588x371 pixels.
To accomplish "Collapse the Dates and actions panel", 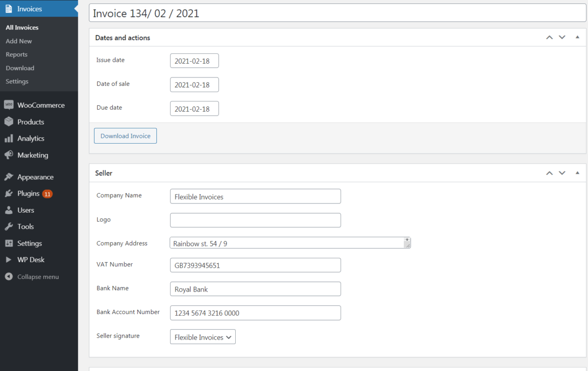I will tap(577, 37).
